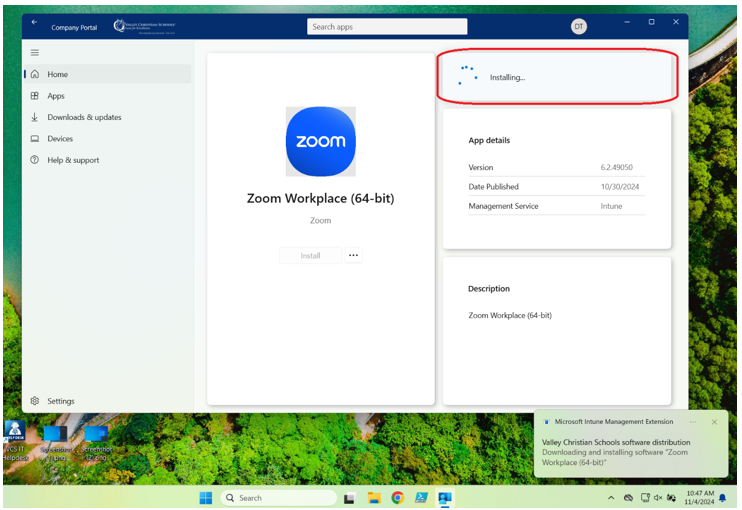Select the VCS IT Helpdesk desktop shortcut
The width and height of the screenshot is (742, 510).
pos(15,441)
